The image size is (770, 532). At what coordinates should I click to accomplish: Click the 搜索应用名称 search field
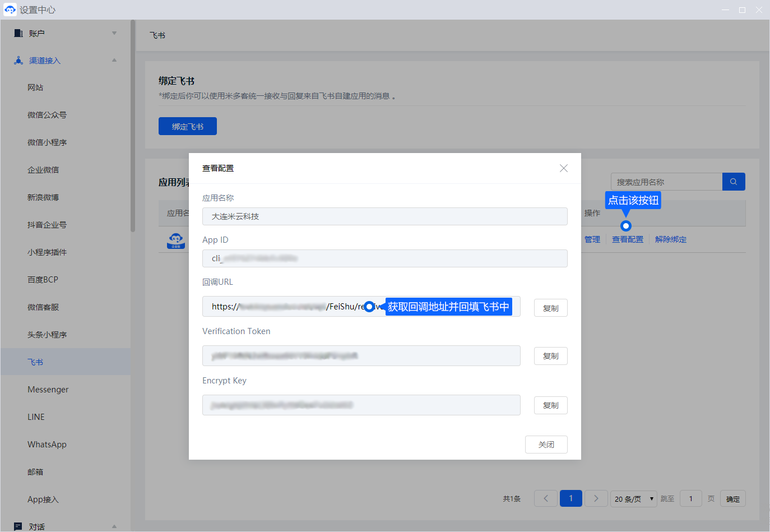pyautogui.click(x=666, y=182)
